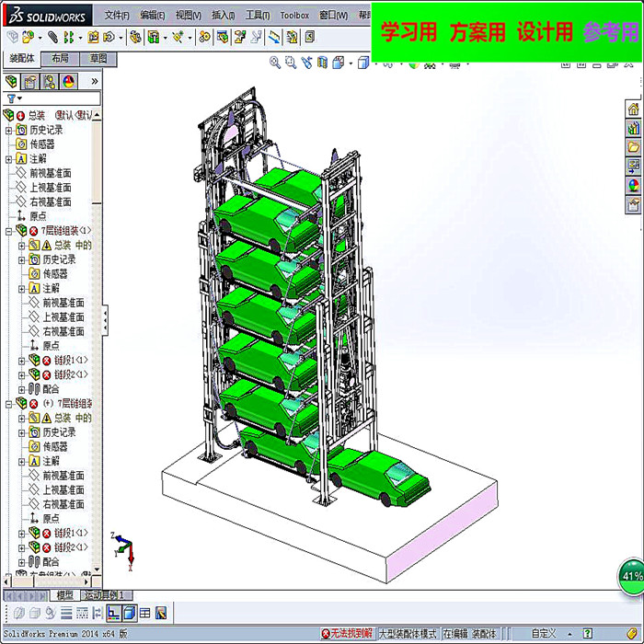The image size is (644, 644).
Task: Switch to the 草图 tab
Action: (x=98, y=59)
